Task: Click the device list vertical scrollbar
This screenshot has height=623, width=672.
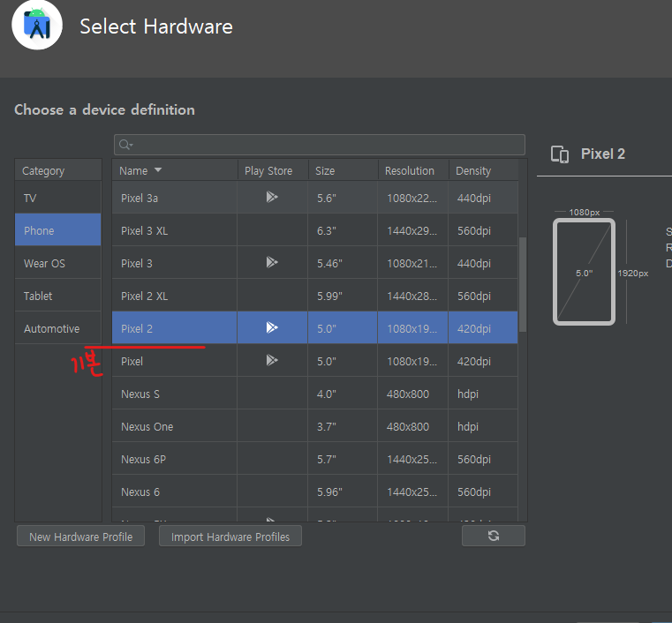Action: click(523, 284)
